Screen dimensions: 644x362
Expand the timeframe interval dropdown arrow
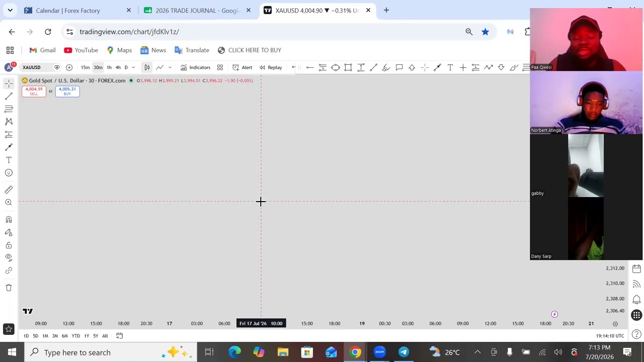point(133,67)
